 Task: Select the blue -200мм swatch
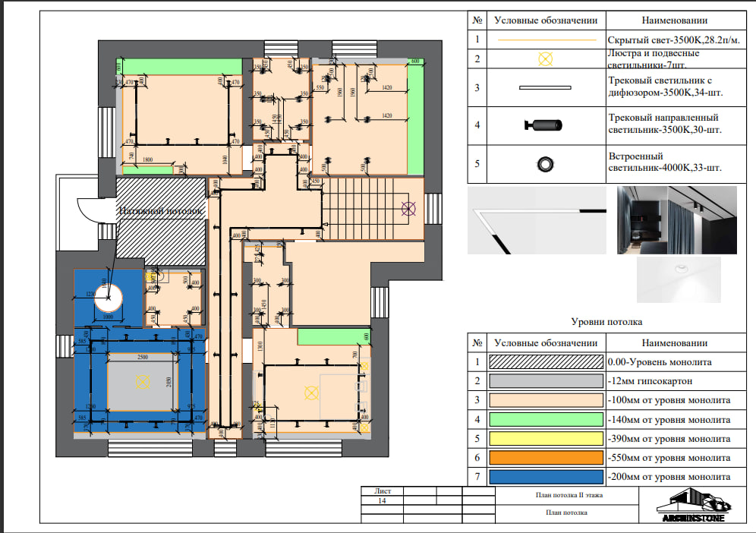547,477
